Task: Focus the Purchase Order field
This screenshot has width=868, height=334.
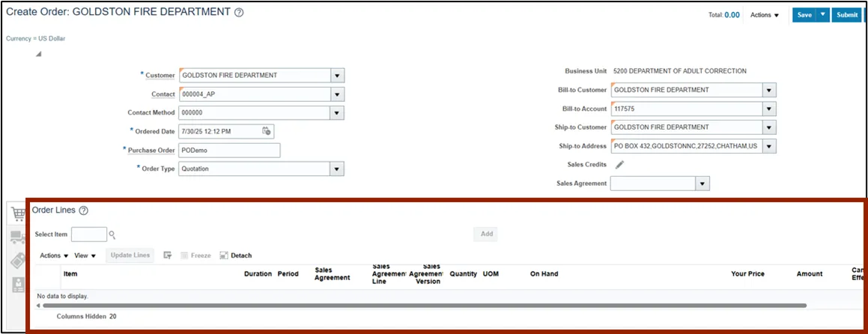Action: (x=229, y=150)
